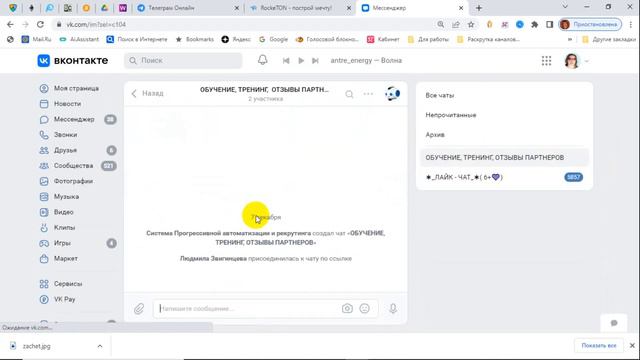
Task: Open Для работы bookmarks folder
Action: coord(428,40)
